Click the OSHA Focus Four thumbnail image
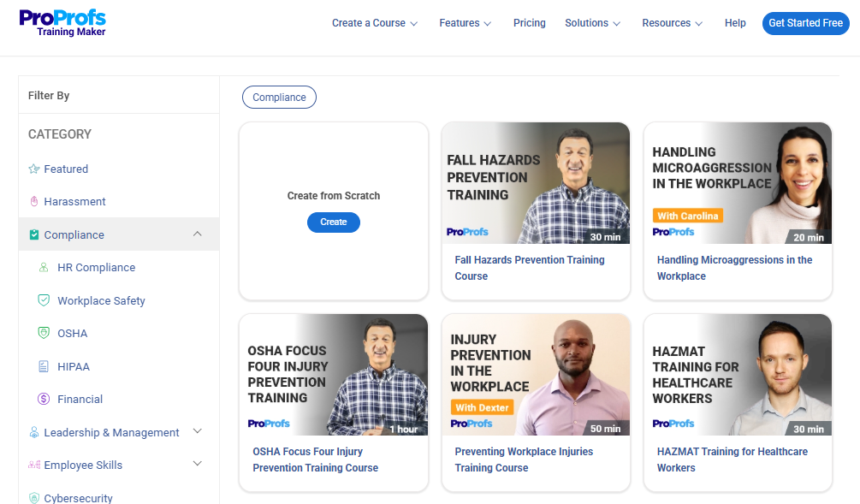860x504 pixels. [x=334, y=375]
